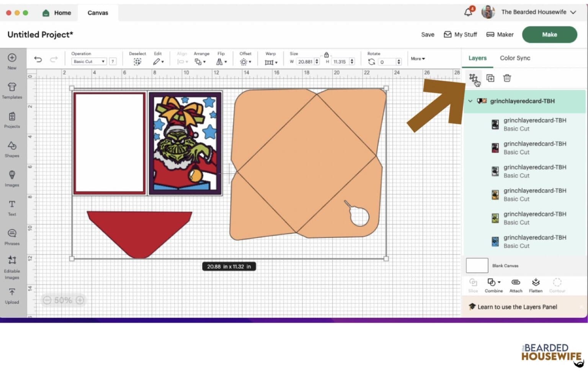
Task: Click the Flatten button
Action: 536,285
